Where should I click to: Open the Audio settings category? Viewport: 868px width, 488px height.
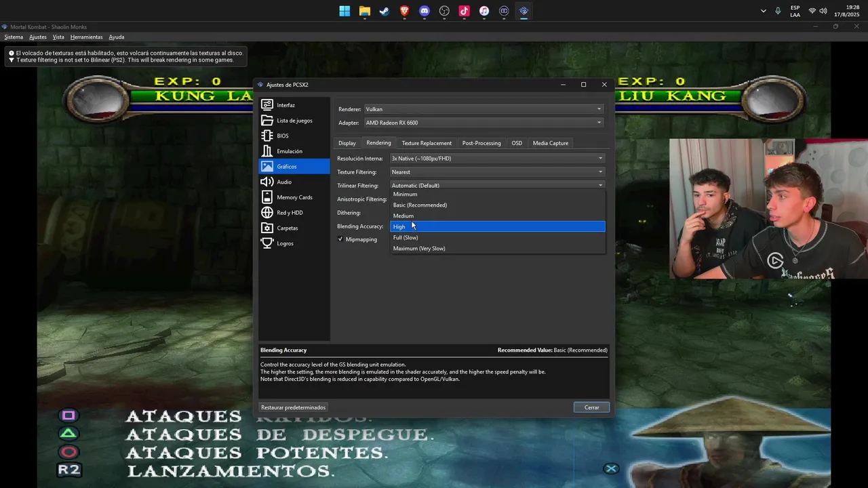pyautogui.click(x=294, y=182)
